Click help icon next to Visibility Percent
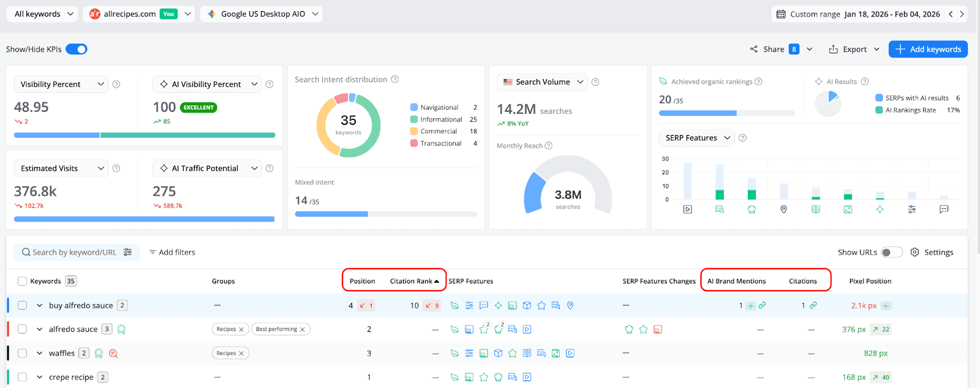This screenshot has width=980, height=388. pos(116,84)
